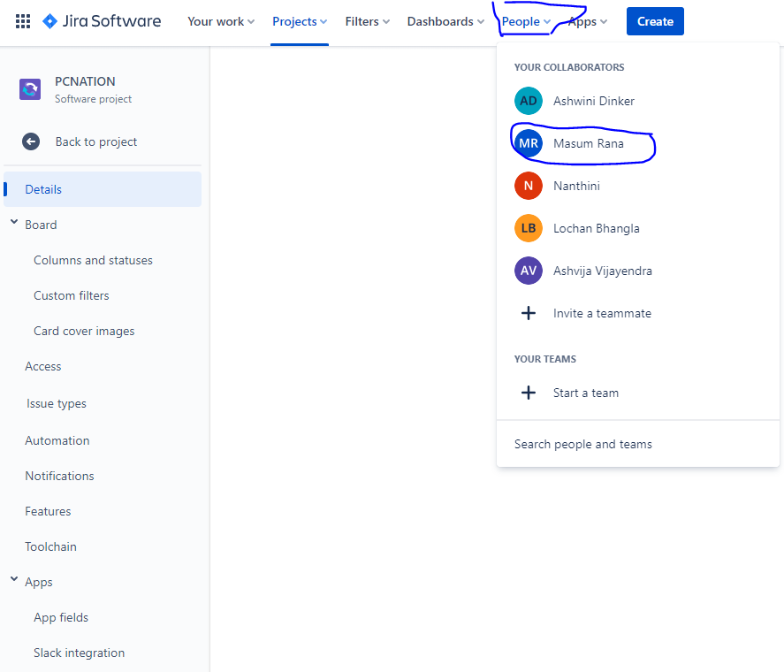Click the PCNATION project avatar icon
784x672 pixels.
pos(30,89)
